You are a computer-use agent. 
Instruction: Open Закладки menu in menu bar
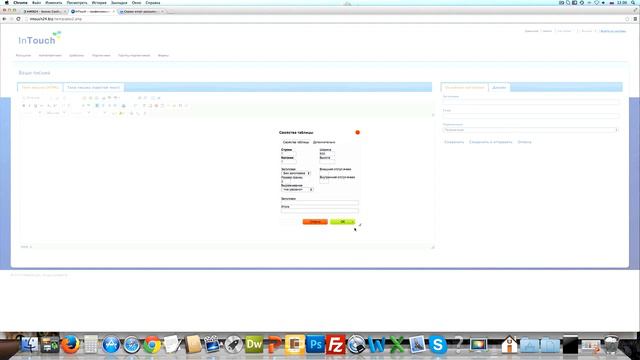[x=119, y=2]
